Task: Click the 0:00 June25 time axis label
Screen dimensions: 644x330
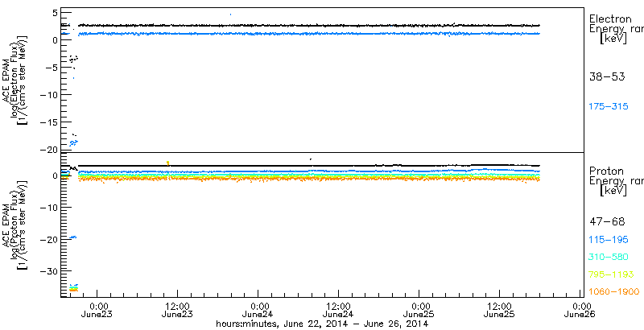Action: tap(419, 311)
